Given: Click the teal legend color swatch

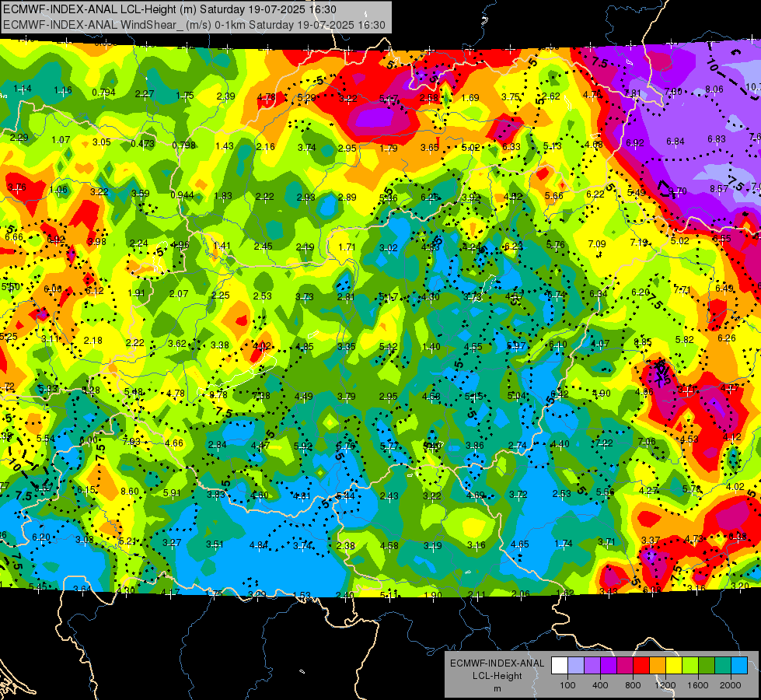Looking at the screenshot, I should [x=723, y=666].
